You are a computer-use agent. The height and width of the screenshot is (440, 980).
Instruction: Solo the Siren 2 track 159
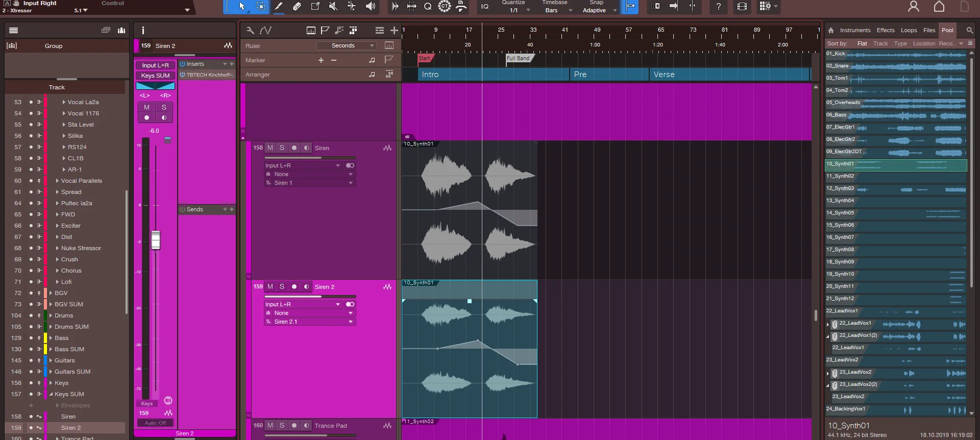282,286
